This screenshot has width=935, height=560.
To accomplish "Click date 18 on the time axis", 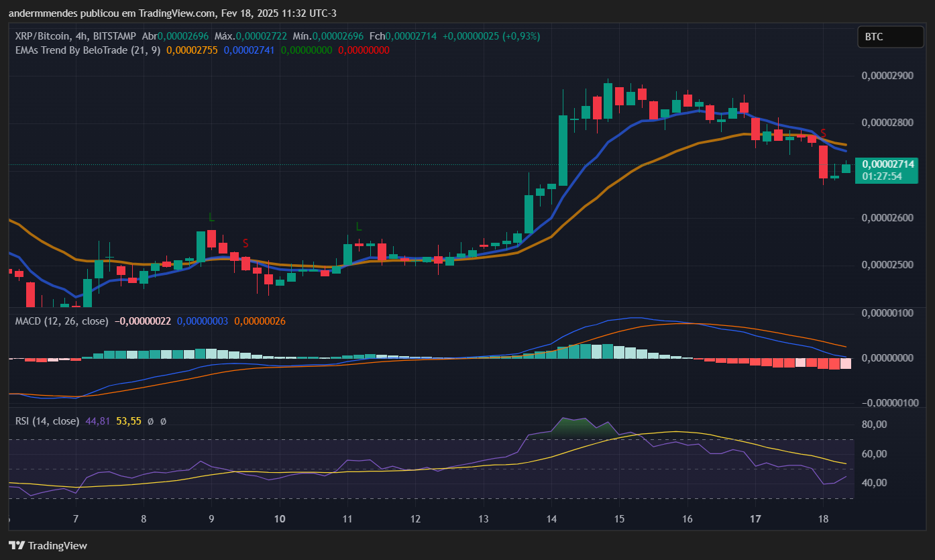I will (823, 519).
